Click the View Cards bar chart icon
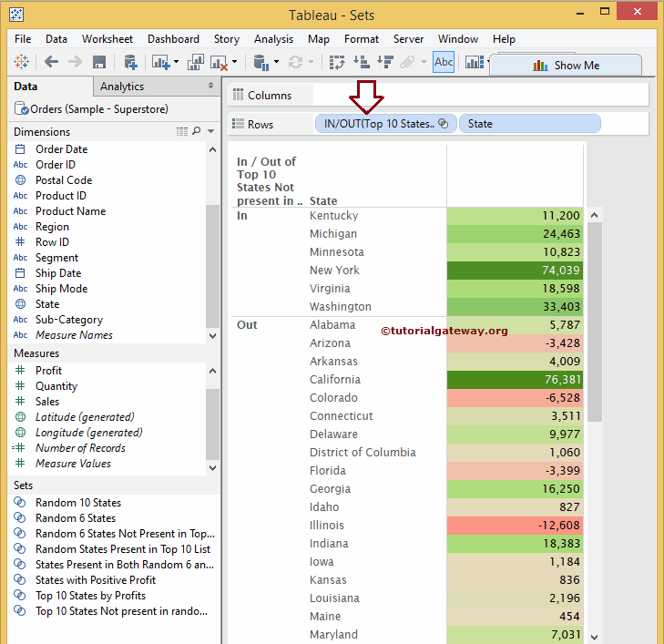Viewport: 664px width, 644px height. [475, 62]
